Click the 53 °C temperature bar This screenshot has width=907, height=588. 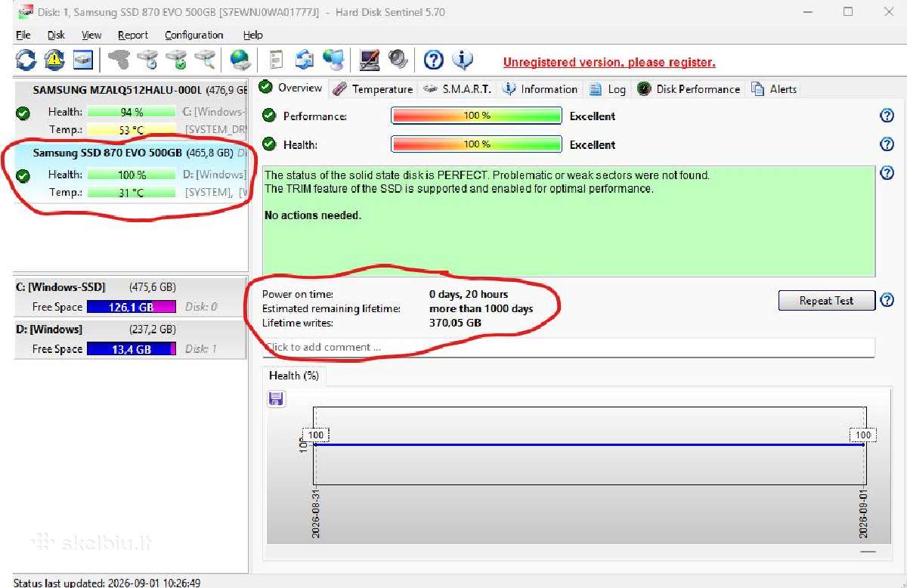[132, 129]
